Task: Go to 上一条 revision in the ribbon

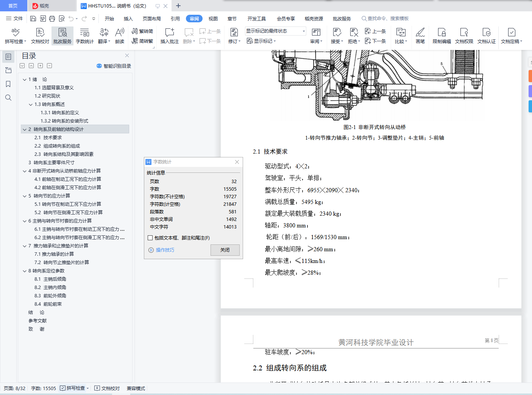Action: click(x=375, y=31)
